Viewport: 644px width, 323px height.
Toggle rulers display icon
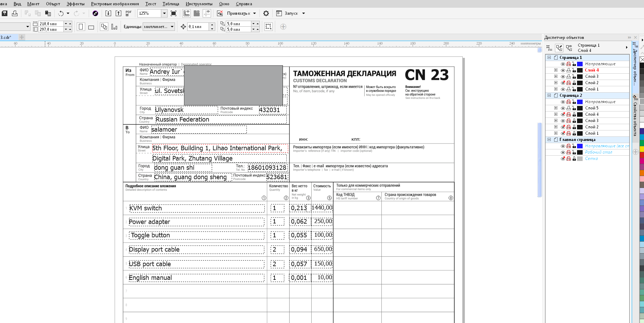coord(187,13)
